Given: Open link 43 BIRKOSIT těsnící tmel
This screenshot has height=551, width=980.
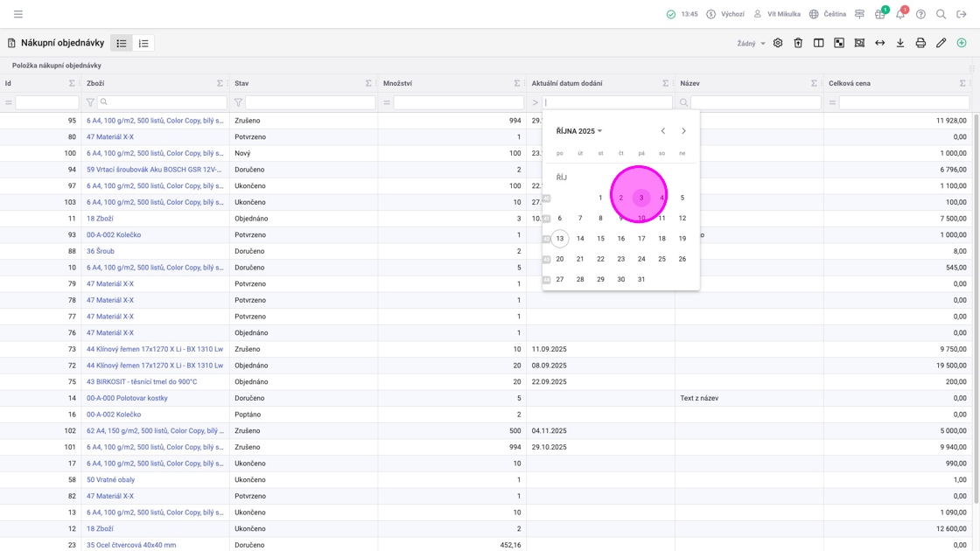Looking at the screenshot, I should pyautogui.click(x=142, y=381).
